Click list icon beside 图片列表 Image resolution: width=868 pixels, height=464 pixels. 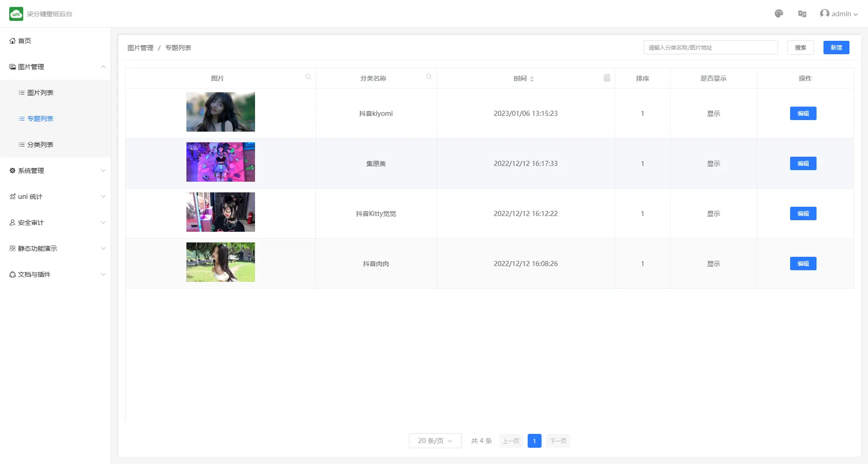tap(21, 93)
